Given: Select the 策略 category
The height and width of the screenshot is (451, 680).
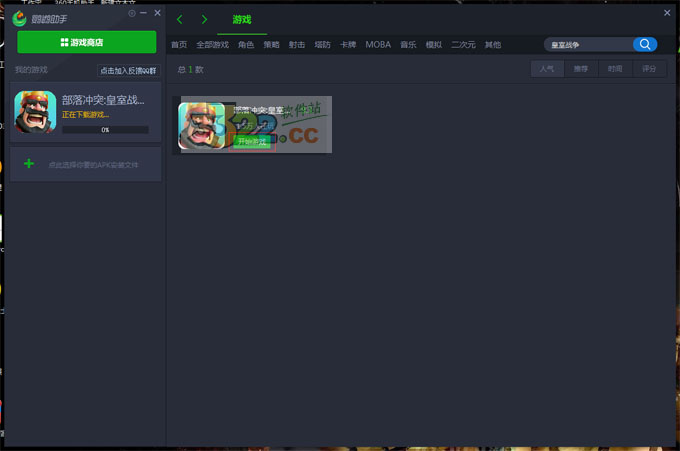Looking at the screenshot, I should coord(271,45).
